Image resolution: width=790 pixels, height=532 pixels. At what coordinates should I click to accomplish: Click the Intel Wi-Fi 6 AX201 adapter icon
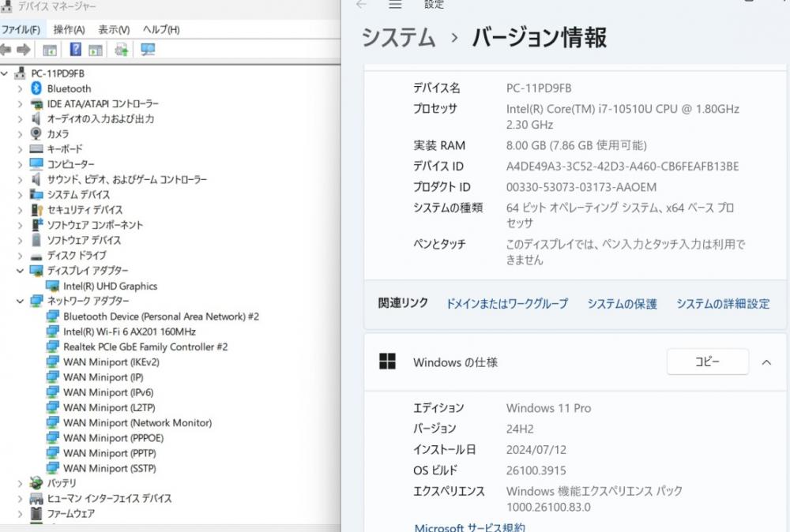52,332
